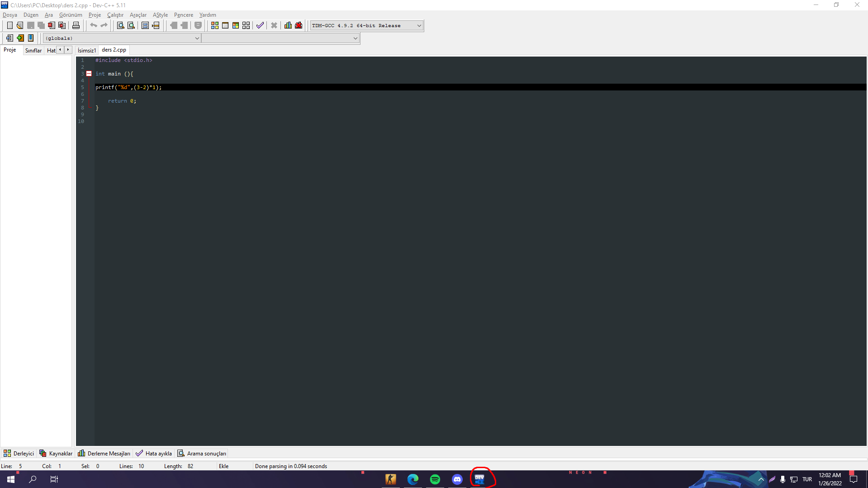
Task: Open the Derleyici bottom panel tab
Action: pyautogui.click(x=19, y=453)
